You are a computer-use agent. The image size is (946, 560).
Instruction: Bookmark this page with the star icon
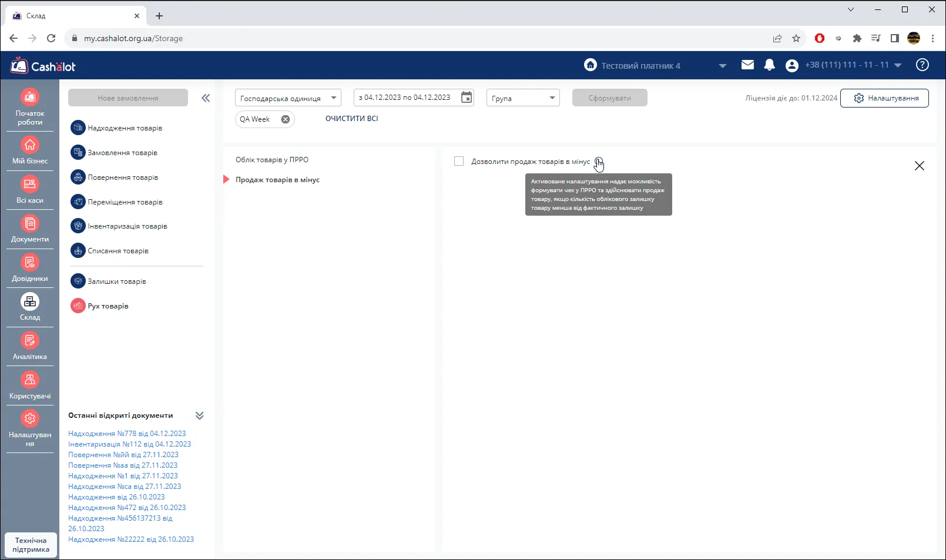coord(796,38)
